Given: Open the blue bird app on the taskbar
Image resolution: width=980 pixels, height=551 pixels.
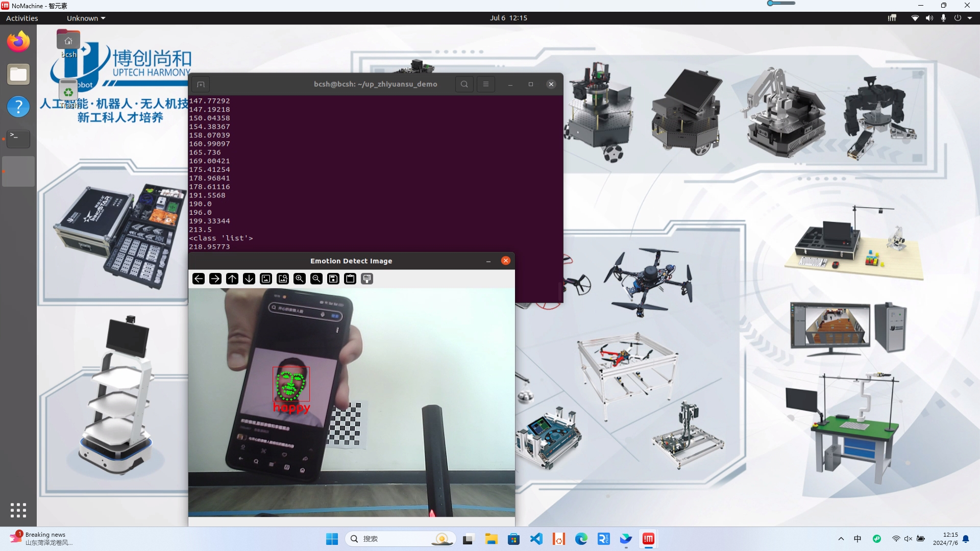Looking at the screenshot, I should 626,539.
